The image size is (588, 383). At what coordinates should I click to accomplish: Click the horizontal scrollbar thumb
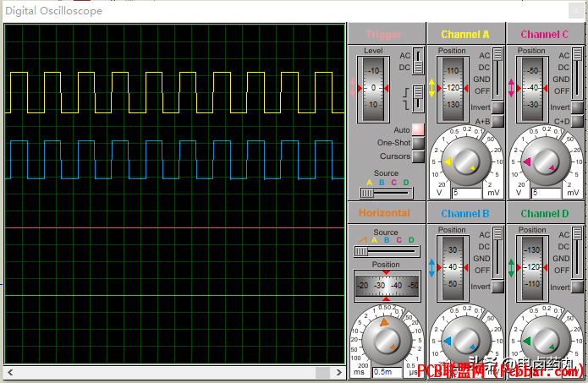tap(322, 372)
